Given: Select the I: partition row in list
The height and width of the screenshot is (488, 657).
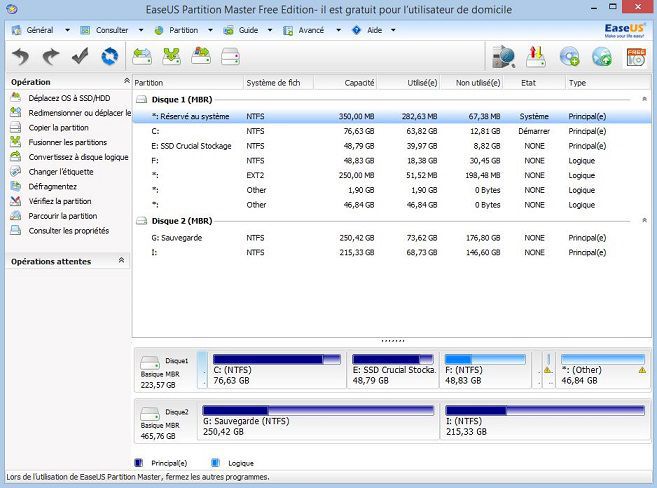Looking at the screenshot, I should tap(392, 253).
